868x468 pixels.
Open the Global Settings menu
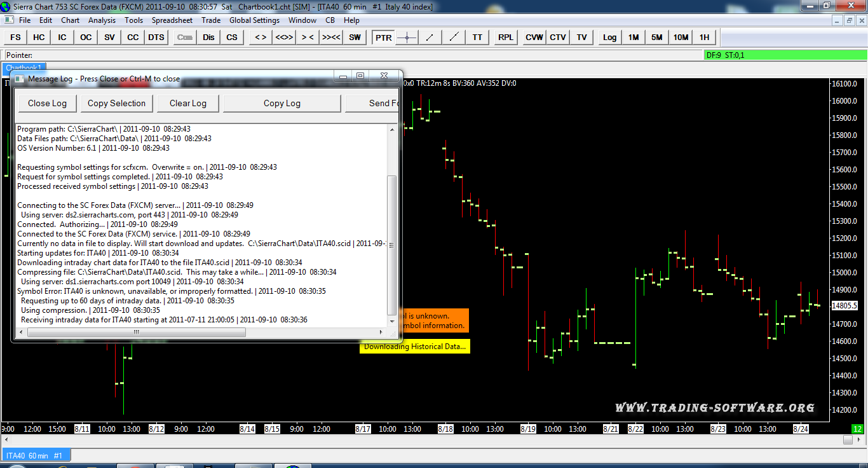(254, 20)
